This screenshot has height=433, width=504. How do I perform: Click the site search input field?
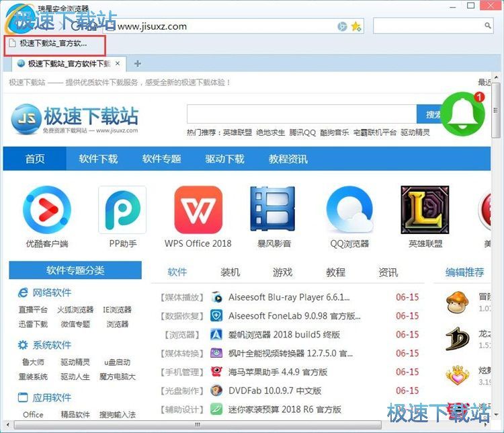click(302, 114)
